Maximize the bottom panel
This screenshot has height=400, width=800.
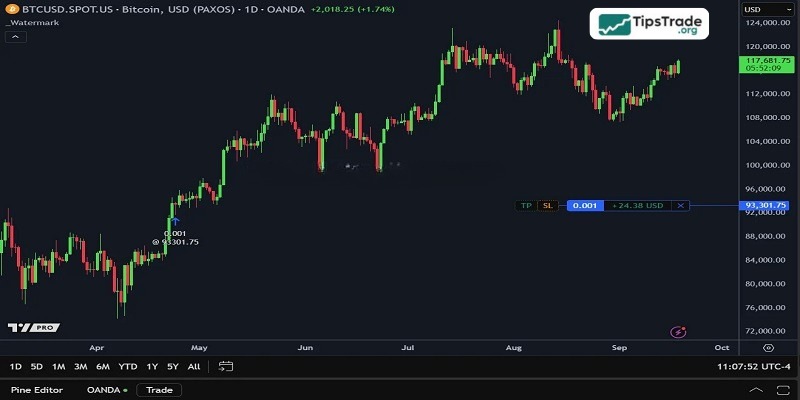[x=781, y=390]
